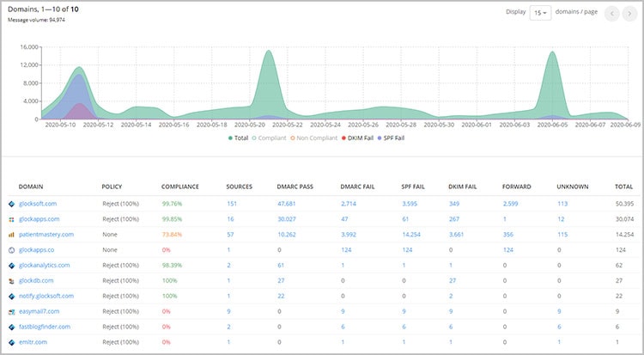The height and width of the screenshot is (355, 644).
Task: Click glocksoft.com DMARC pass value 47,681
Action: click(286, 204)
